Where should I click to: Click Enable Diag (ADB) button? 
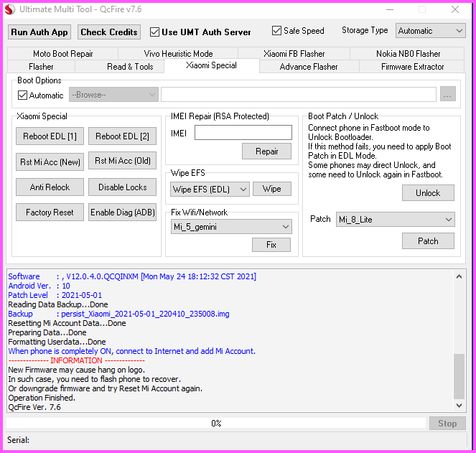point(122,213)
